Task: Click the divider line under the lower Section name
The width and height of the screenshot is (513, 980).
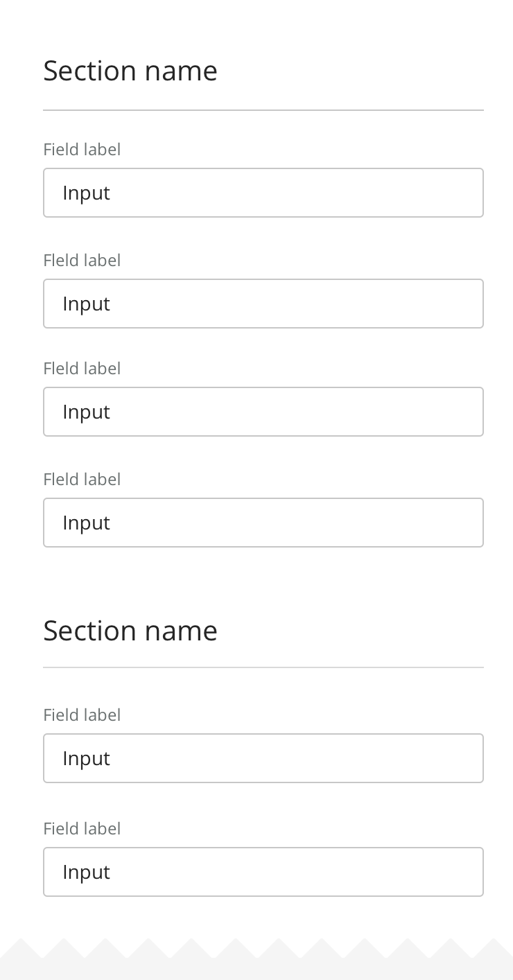Action: tap(263, 667)
